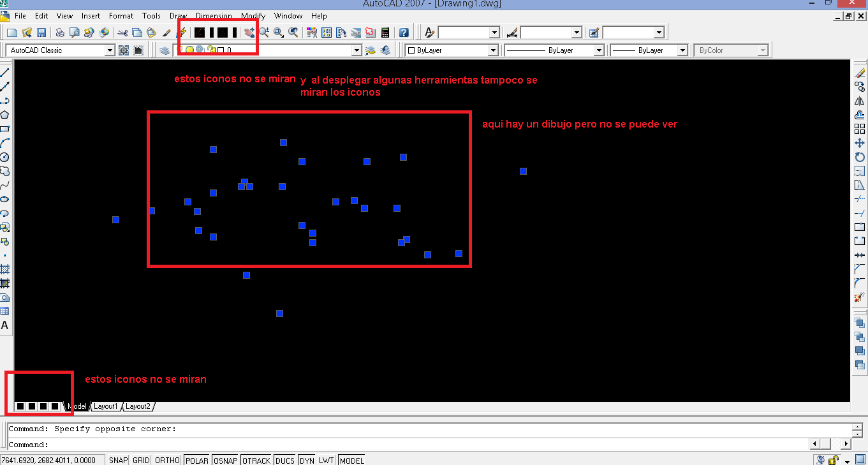
Task: Open Layer Properties Manager icon
Action: point(165,50)
